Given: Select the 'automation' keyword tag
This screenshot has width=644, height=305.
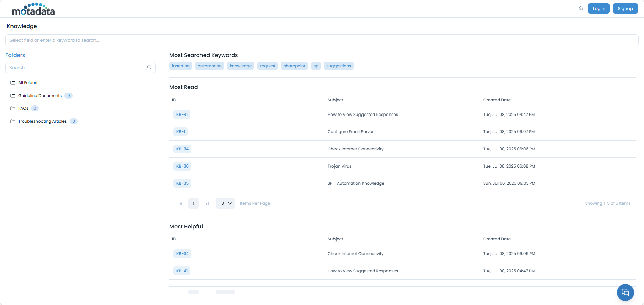Looking at the screenshot, I should [210, 66].
